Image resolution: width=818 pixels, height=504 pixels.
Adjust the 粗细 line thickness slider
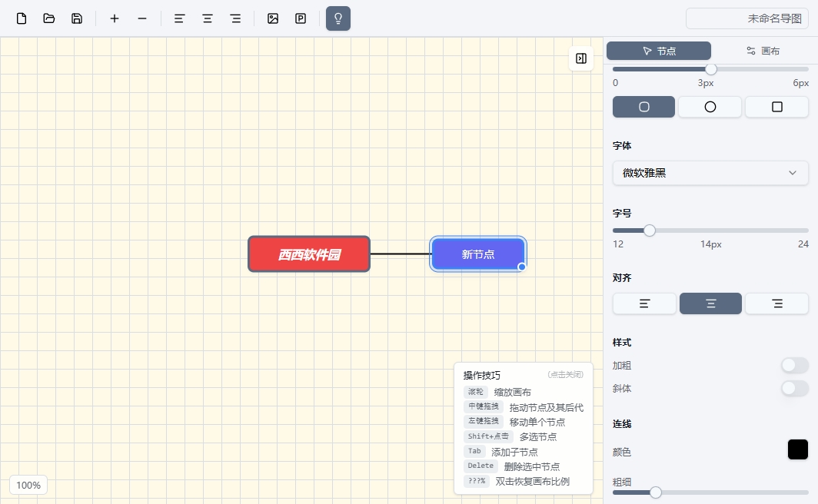(656, 492)
